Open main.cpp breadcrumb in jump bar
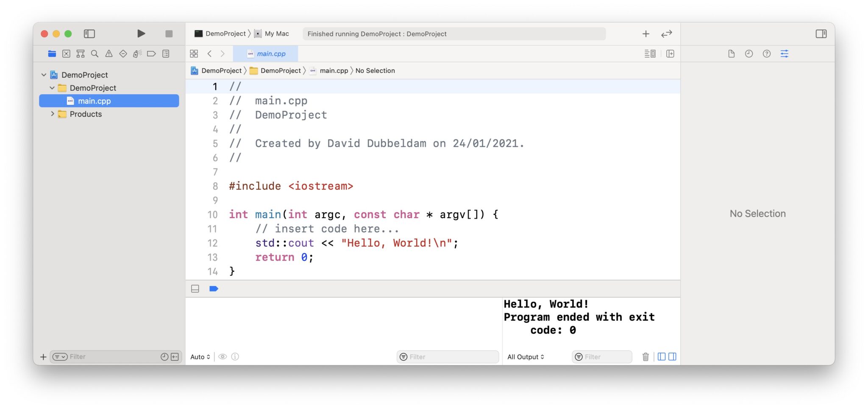The width and height of the screenshot is (868, 409). [x=333, y=70]
